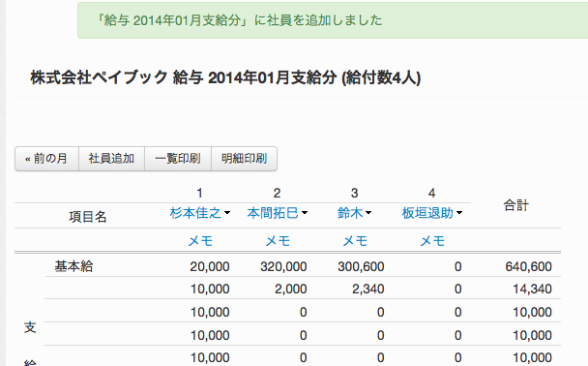Open the メモ link under 杉本佳之

pyautogui.click(x=200, y=241)
